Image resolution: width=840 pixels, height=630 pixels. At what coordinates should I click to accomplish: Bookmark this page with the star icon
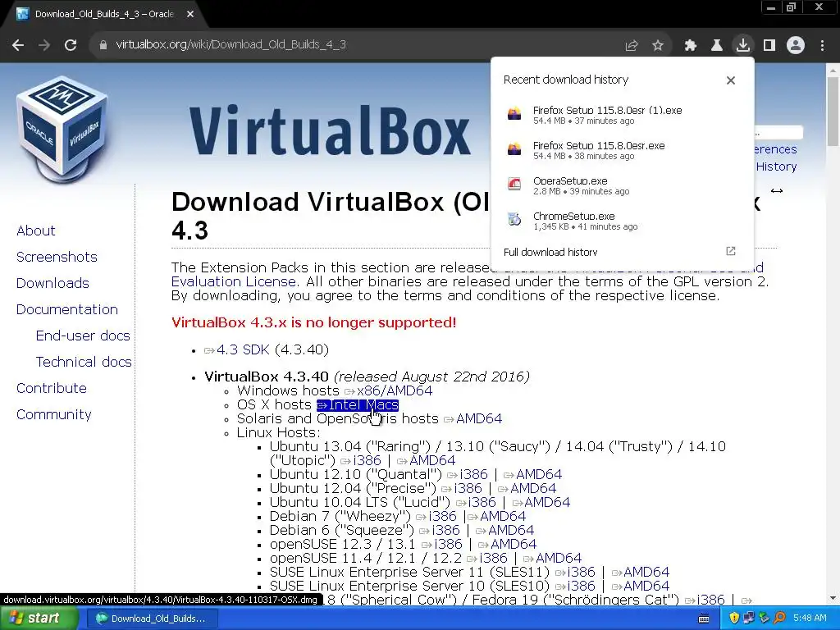point(658,46)
